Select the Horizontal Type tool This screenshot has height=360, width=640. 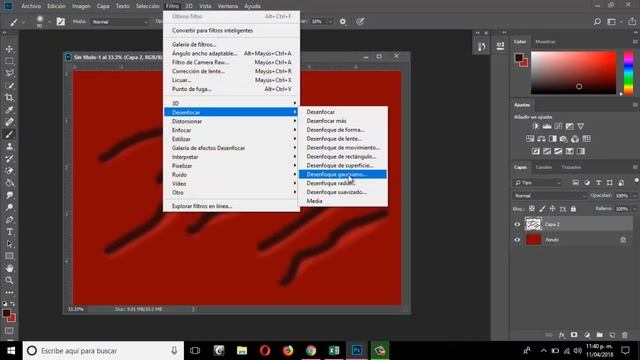(9, 232)
